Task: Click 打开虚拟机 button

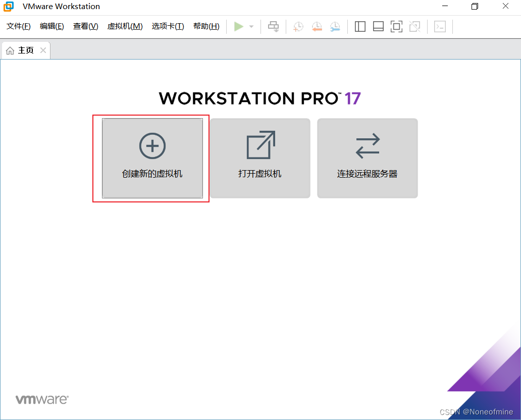Action: pos(259,158)
